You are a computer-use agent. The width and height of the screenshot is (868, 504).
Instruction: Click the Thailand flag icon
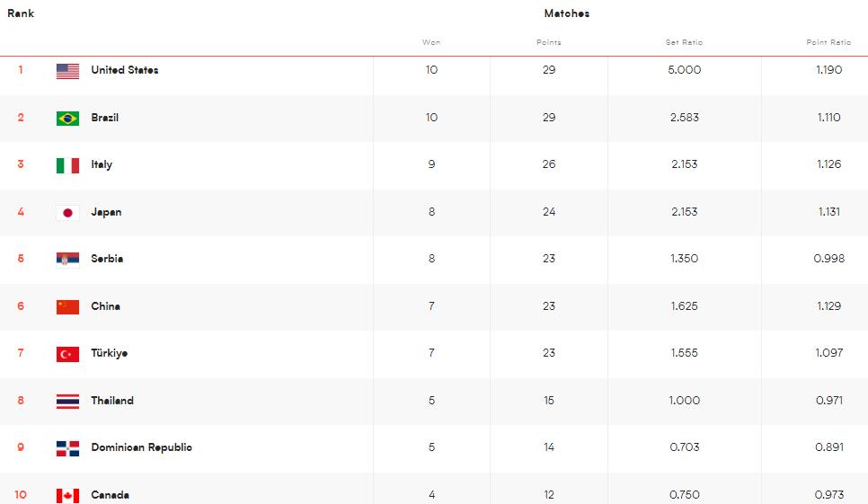tap(67, 402)
